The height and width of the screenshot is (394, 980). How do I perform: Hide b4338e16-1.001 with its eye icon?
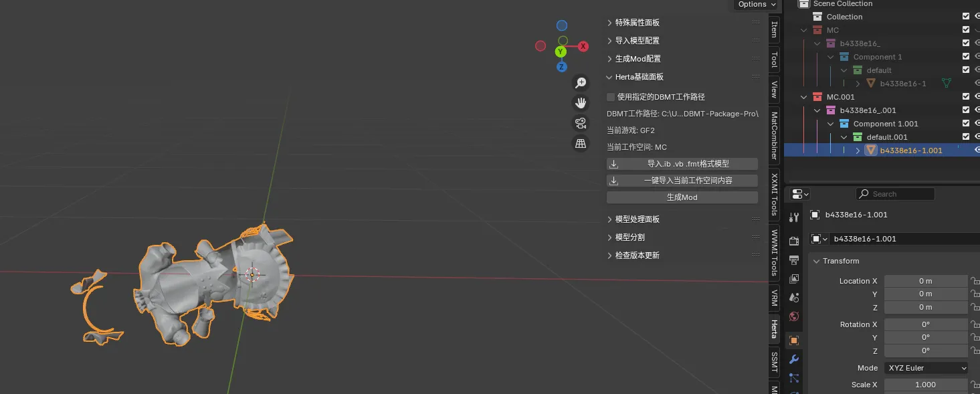977,151
